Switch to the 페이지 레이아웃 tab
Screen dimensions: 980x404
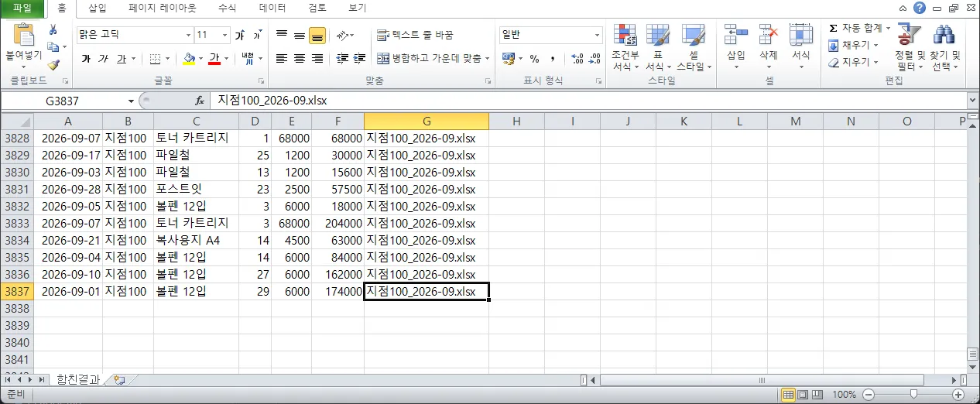coord(163,8)
